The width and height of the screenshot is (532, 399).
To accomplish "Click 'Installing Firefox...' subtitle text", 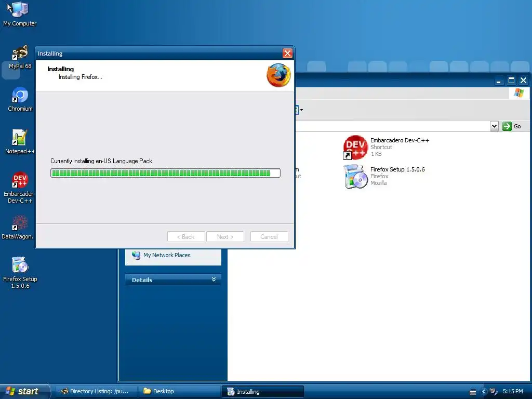I will (80, 77).
